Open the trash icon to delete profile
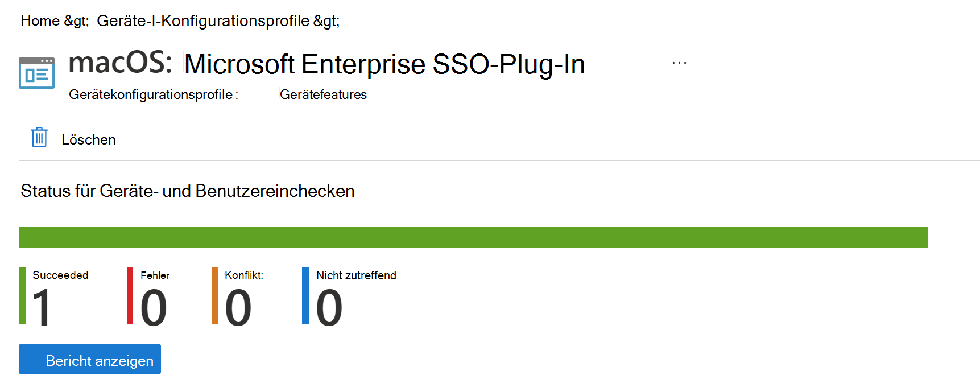The image size is (980, 379). (x=38, y=137)
